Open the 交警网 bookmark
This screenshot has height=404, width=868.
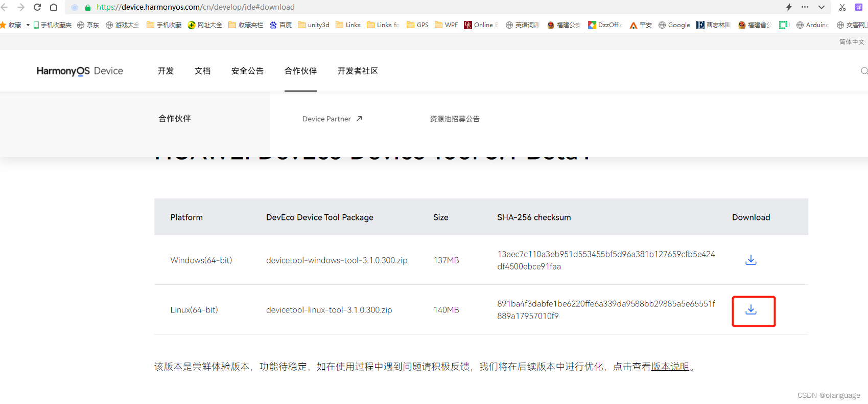(x=852, y=25)
